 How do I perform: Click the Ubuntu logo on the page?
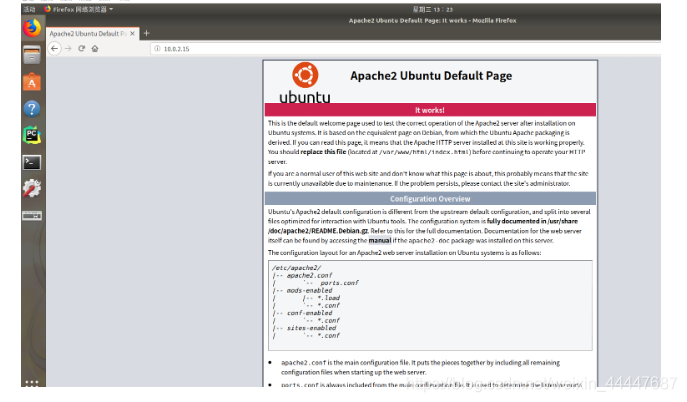pos(305,83)
